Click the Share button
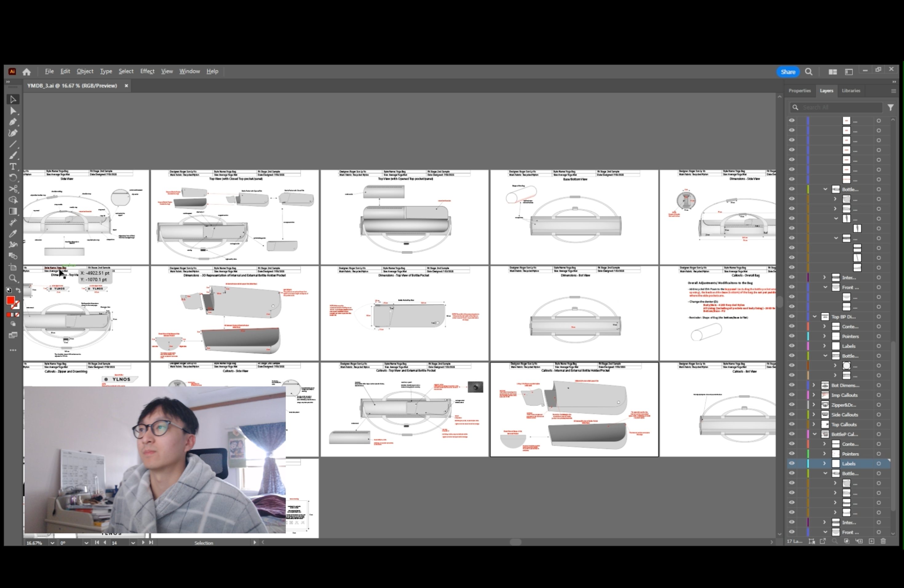The height and width of the screenshot is (588, 904). click(x=788, y=72)
